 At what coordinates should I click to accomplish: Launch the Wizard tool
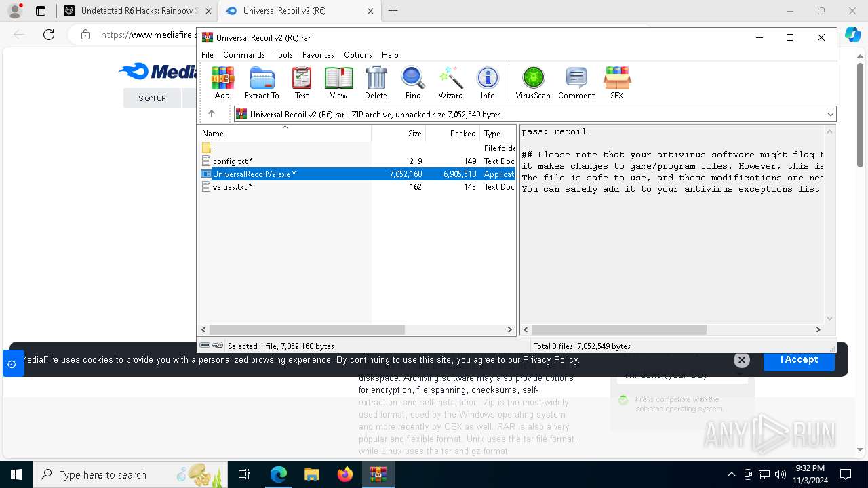450,83
